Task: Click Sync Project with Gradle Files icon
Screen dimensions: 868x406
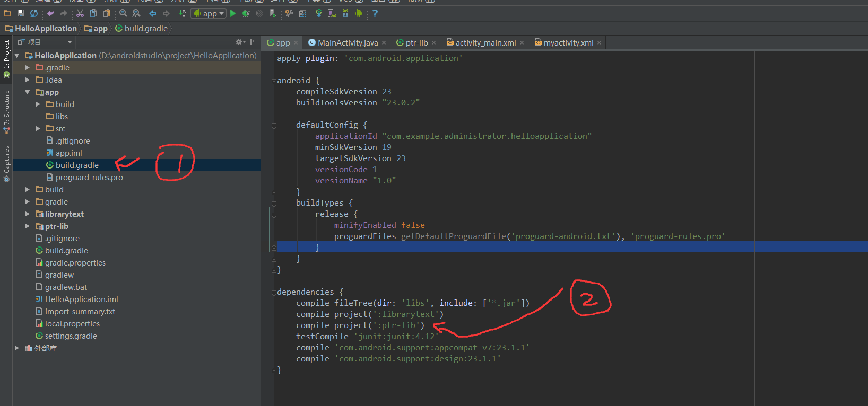Action: coord(319,13)
